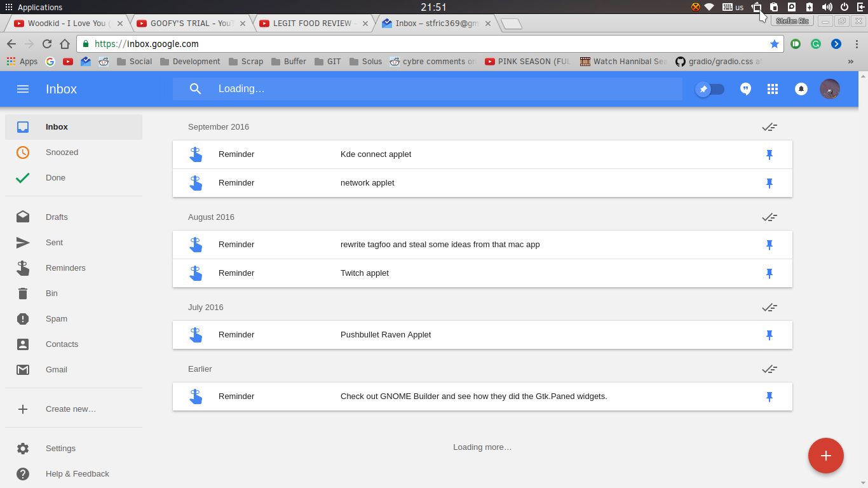Screen dimensions: 868x488
Task: Bookmark this page with the star icon
Action: (x=774, y=44)
